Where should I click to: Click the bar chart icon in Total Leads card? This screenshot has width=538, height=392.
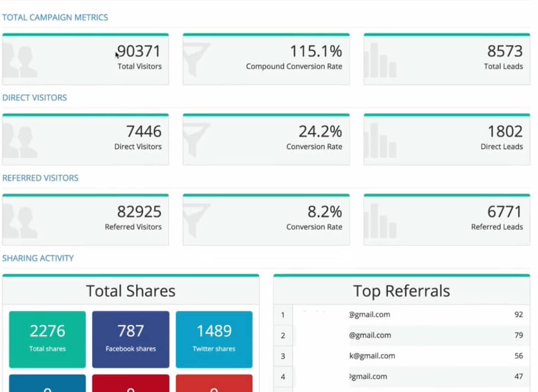pos(380,60)
